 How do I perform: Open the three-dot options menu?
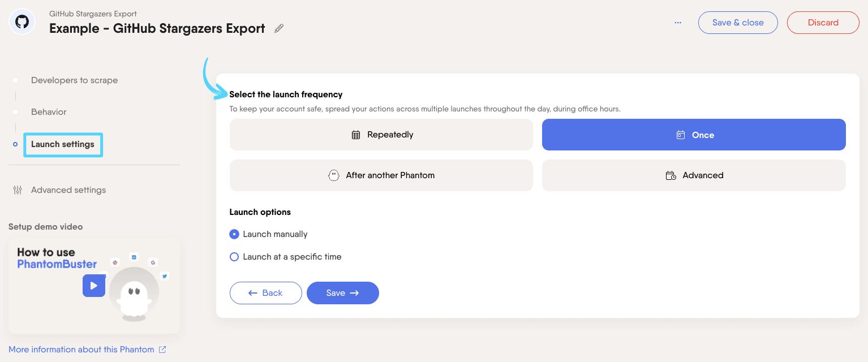(678, 23)
